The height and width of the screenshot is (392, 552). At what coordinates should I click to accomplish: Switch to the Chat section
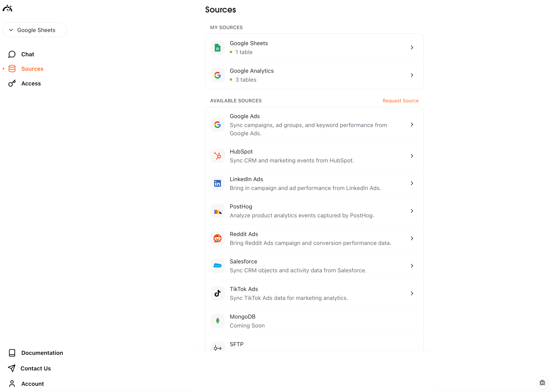click(27, 54)
